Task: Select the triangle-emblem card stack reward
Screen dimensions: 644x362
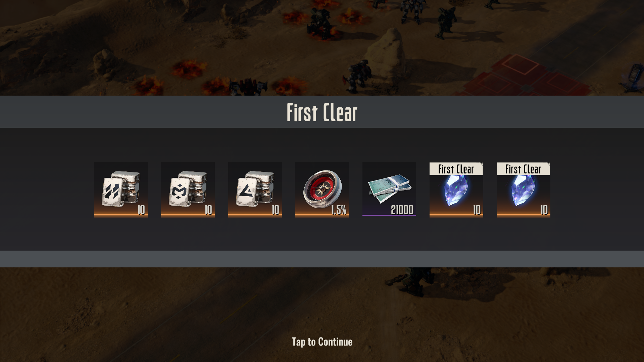Action: pos(255,190)
